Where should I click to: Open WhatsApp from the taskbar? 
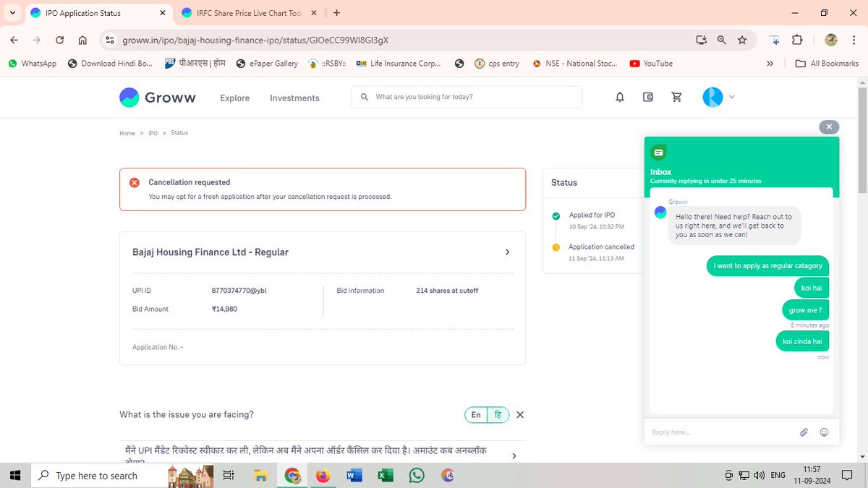[417, 475]
